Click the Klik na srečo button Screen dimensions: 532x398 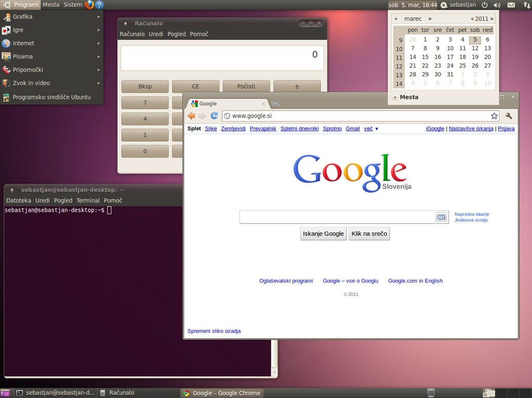point(369,234)
